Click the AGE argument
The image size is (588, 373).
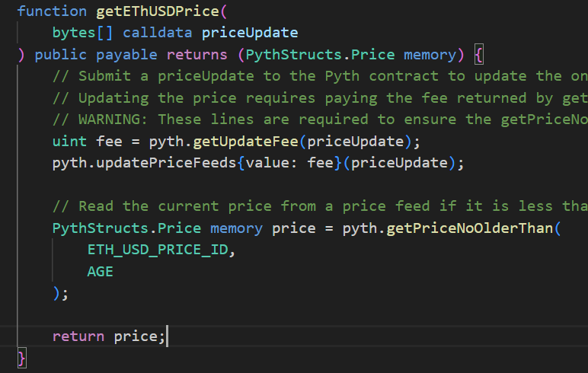100,271
